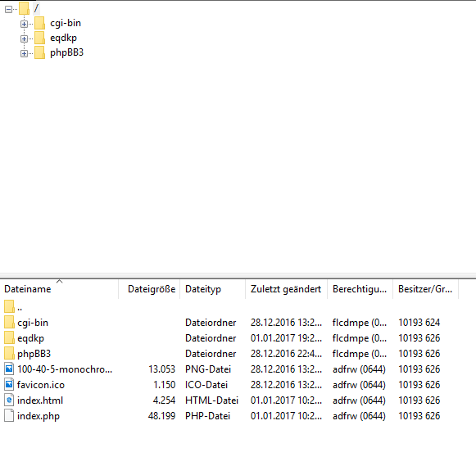
Task: Collapse the root / directory tree node
Action: click(8, 9)
